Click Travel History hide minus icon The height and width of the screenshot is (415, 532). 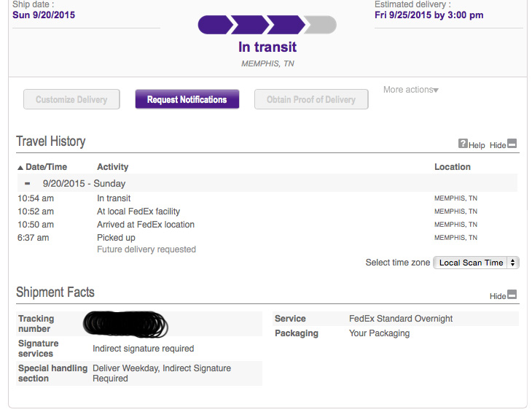(x=512, y=144)
